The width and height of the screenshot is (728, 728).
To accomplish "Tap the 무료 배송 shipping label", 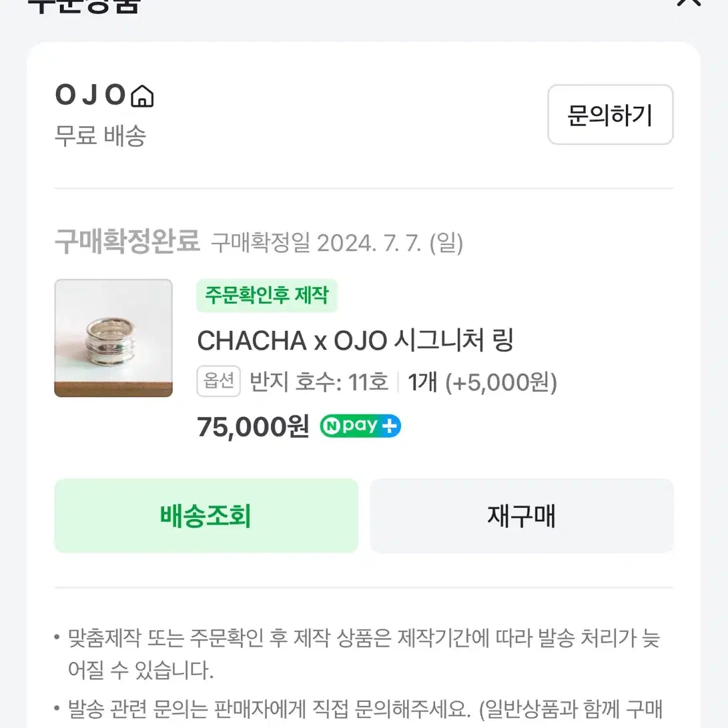I will click(100, 136).
